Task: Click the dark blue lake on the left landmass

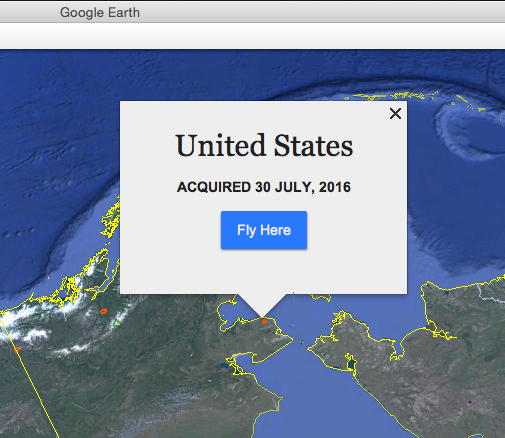Action: pos(224,366)
